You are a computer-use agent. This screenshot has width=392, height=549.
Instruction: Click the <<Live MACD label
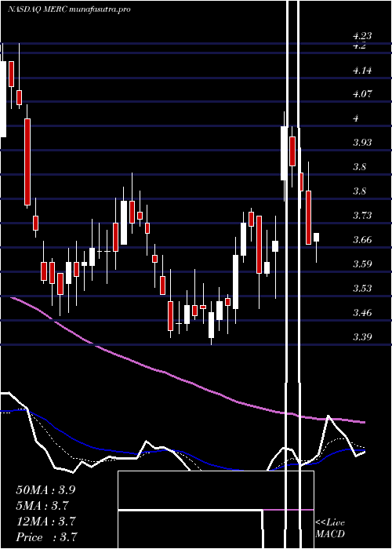point(330,529)
